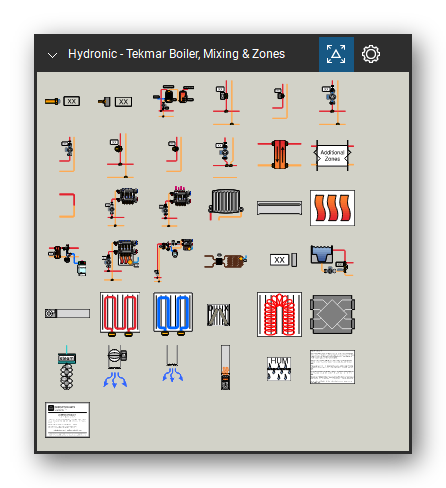Pick the red radiant floor loop stencil
The width and height of the screenshot is (446, 488).
(x=120, y=313)
